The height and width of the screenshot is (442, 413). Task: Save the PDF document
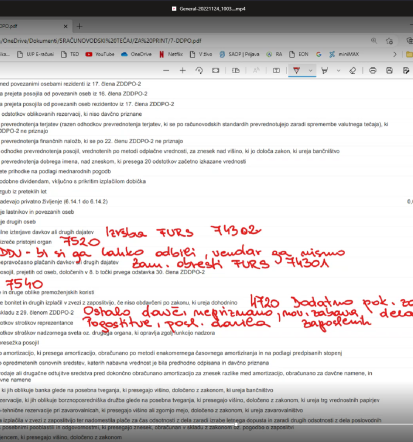[389, 71]
